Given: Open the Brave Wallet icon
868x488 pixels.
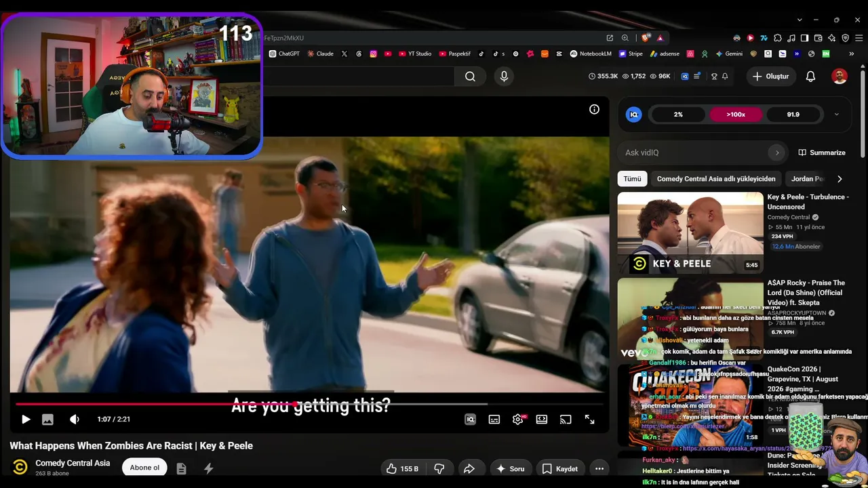Looking at the screenshot, I should coord(818,38).
